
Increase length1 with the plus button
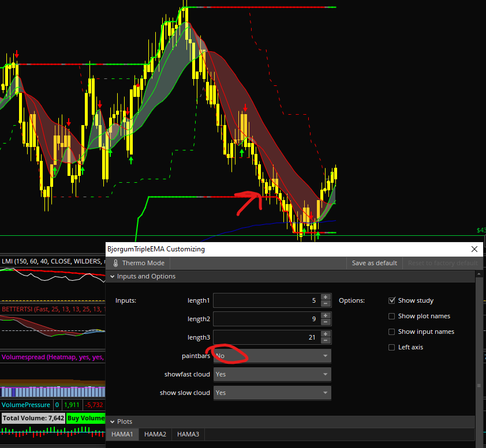[x=326, y=298]
